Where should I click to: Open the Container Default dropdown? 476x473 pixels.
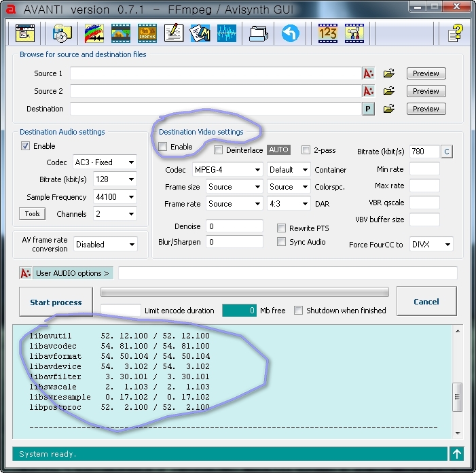289,169
